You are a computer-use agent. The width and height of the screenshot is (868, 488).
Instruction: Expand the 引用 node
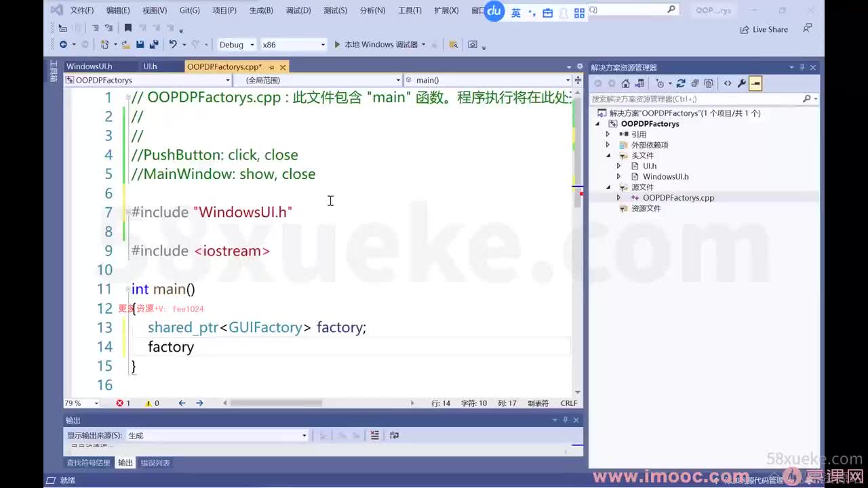(608, 134)
